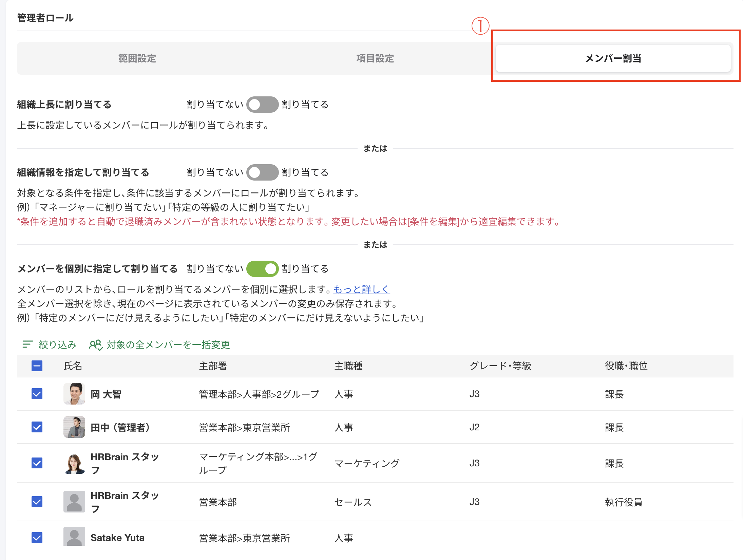743x560 pixels.
Task: Click 岡 大智's profile photo
Action: [74, 394]
